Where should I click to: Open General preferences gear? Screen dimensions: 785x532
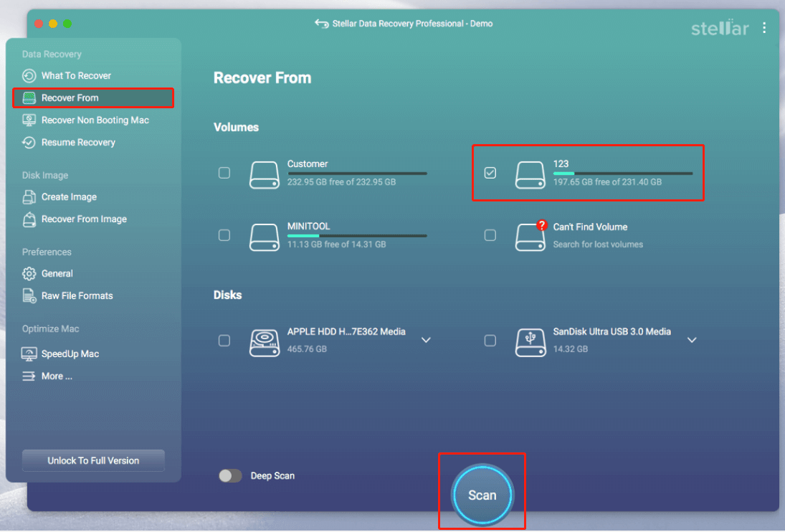[x=29, y=273]
